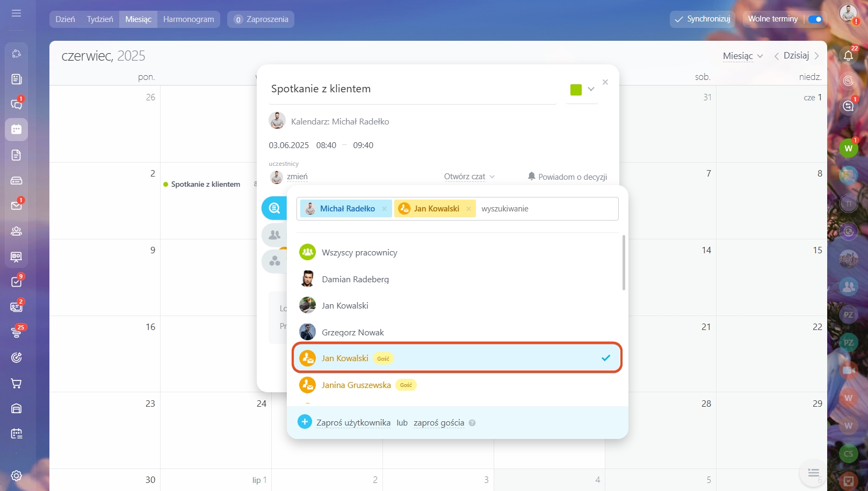868x491 pixels.
Task: Switch to Harmonogram view tab
Action: pyautogui.click(x=189, y=19)
